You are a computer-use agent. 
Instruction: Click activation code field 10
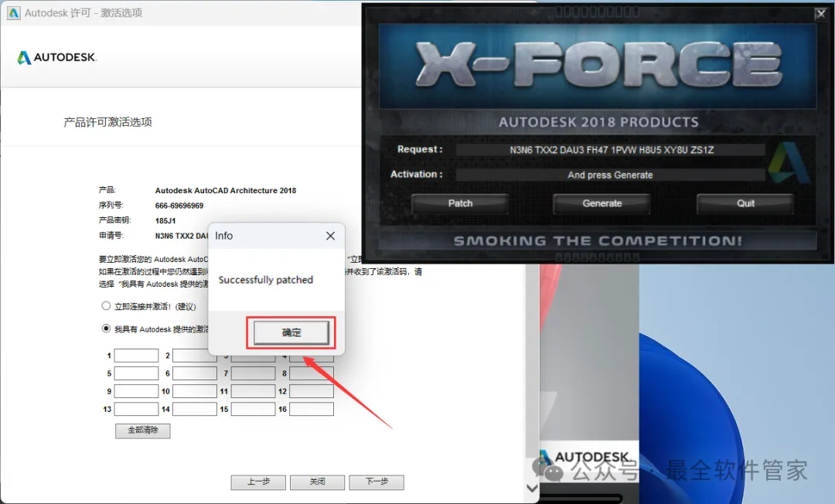click(x=195, y=391)
